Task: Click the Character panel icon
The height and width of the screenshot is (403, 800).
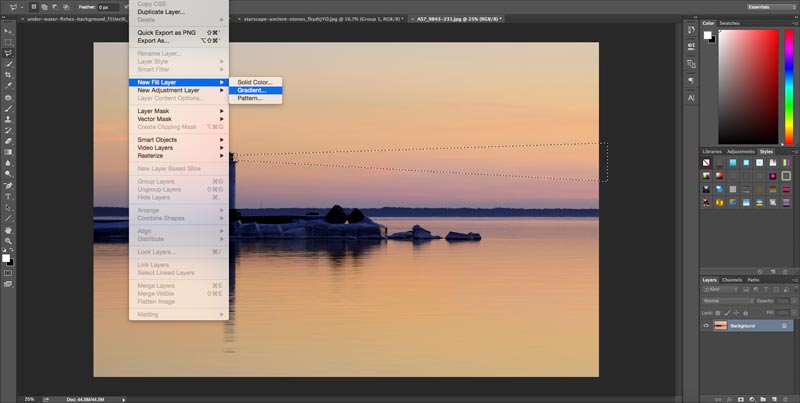Action: coord(691,97)
